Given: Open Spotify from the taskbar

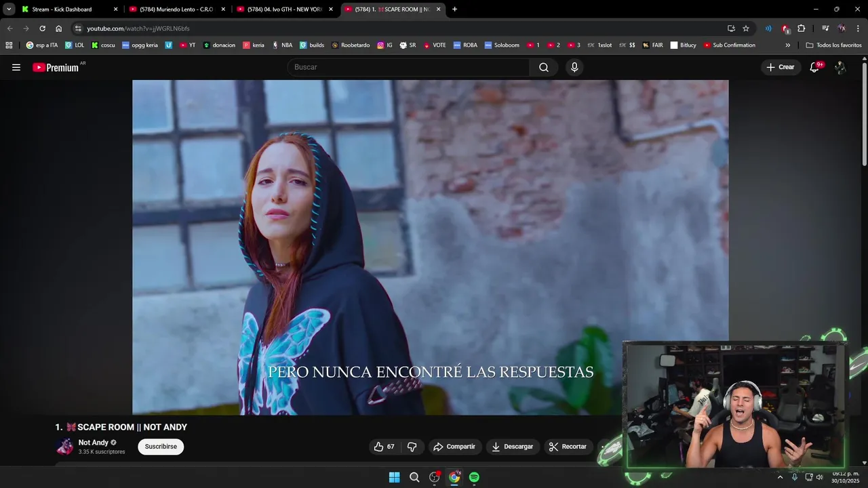Looking at the screenshot, I should (x=474, y=477).
